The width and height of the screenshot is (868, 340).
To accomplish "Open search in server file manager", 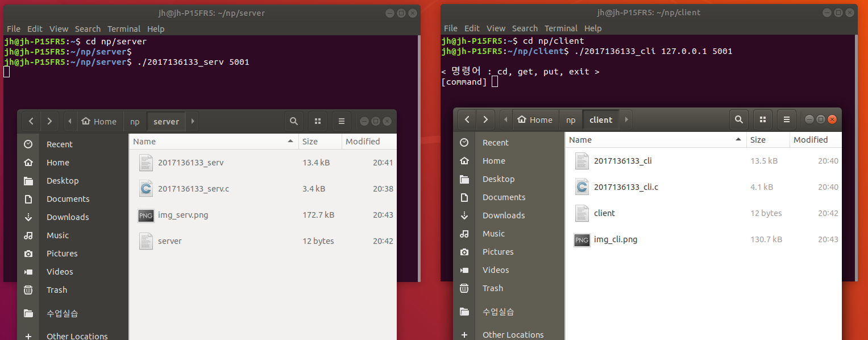I will (293, 121).
